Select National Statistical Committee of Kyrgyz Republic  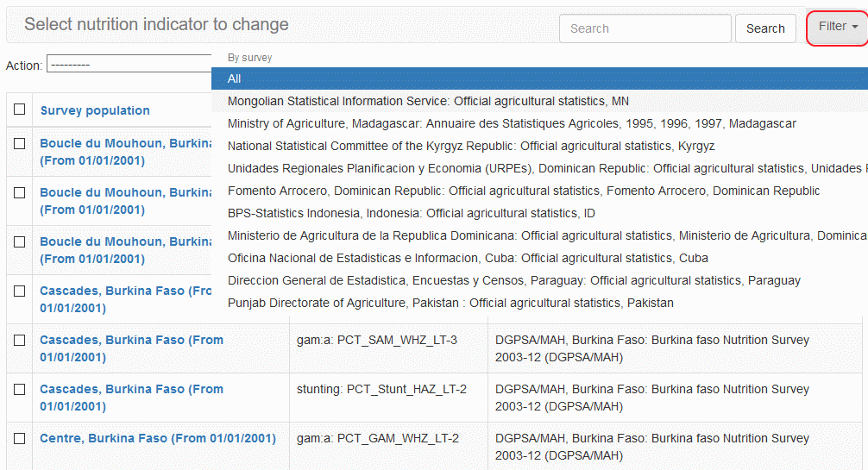(471, 146)
